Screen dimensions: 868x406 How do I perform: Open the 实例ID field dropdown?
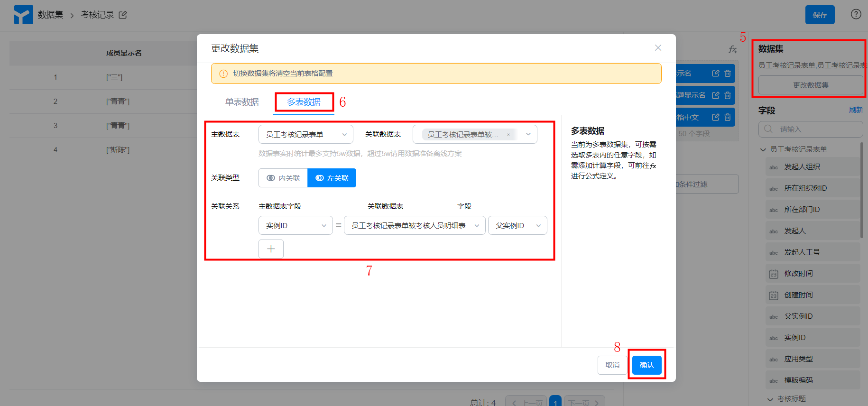(x=295, y=226)
